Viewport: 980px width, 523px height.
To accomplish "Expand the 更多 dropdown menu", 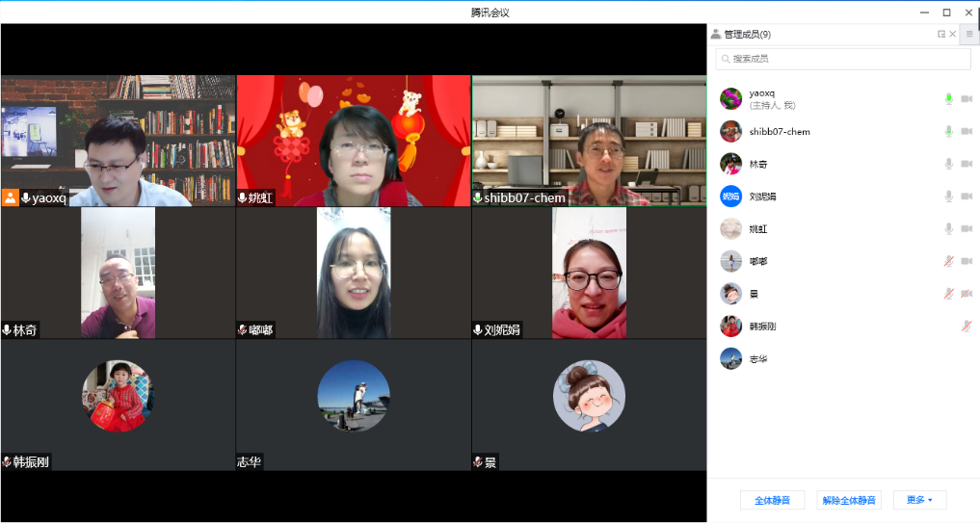I will (x=919, y=500).
